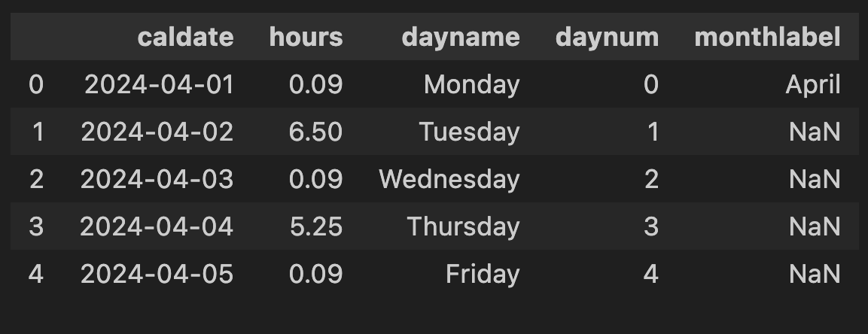
Task: Click the dayname column header
Action: point(461,38)
